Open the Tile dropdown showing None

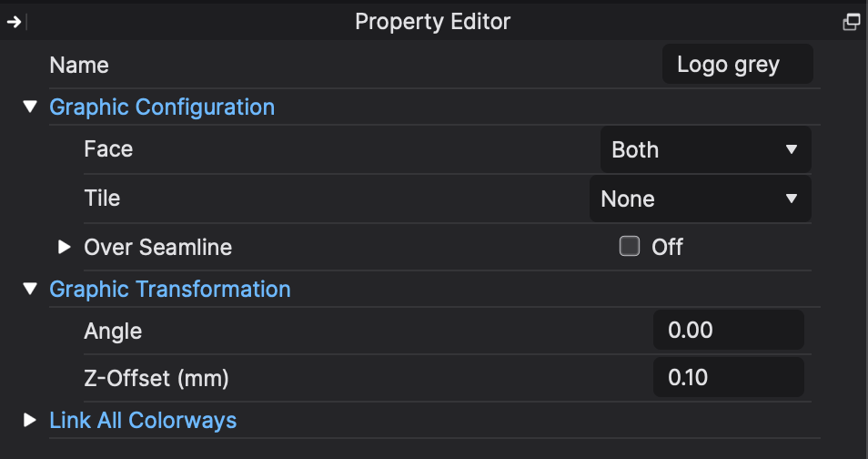pos(701,199)
